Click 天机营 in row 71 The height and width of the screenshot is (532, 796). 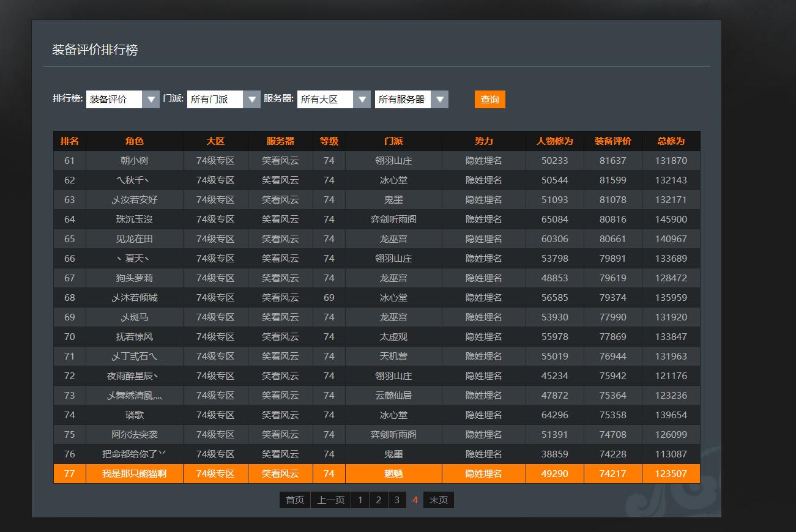click(x=393, y=357)
